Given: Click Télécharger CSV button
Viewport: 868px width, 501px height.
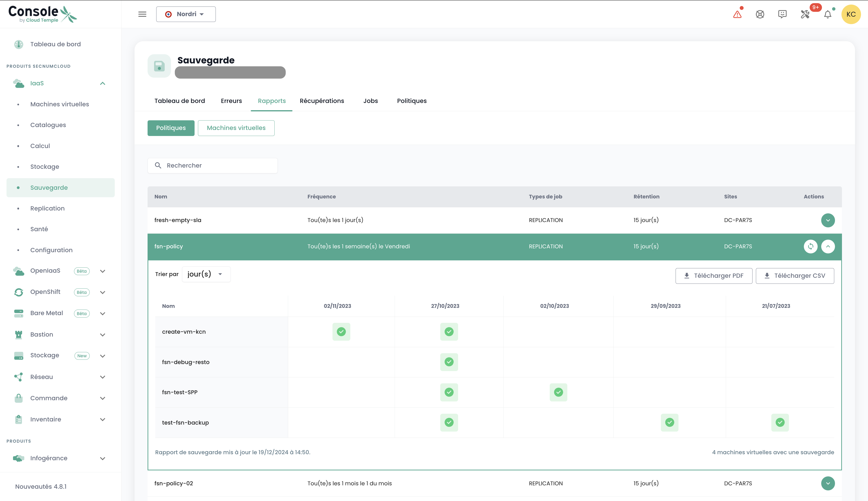Looking at the screenshot, I should (795, 276).
